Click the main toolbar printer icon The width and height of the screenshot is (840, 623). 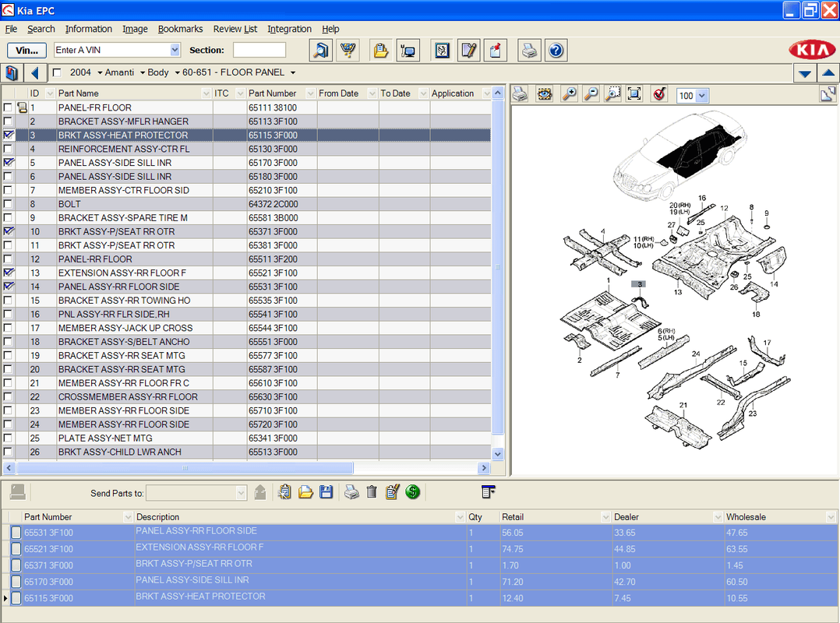[529, 51]
